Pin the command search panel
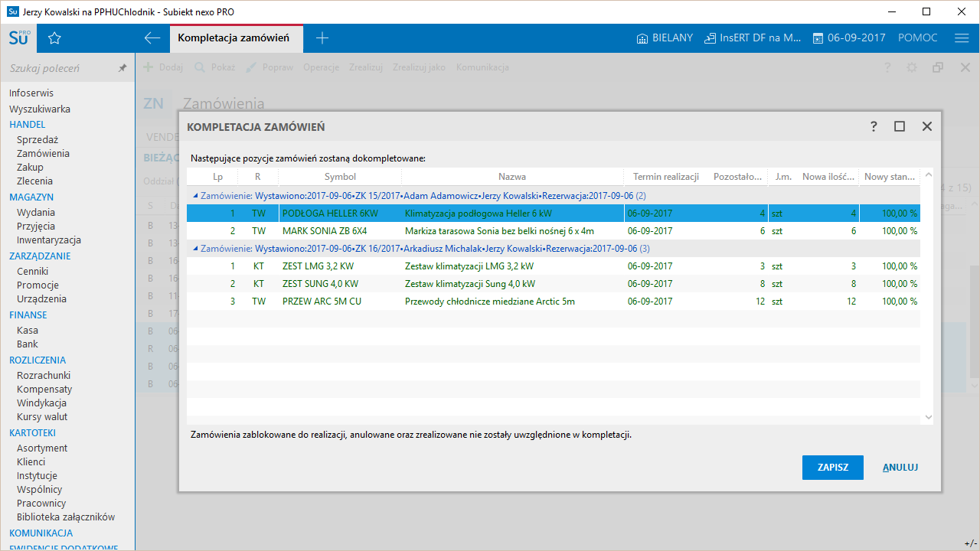This screenshot has height=551, width=980. click(122, 68)
